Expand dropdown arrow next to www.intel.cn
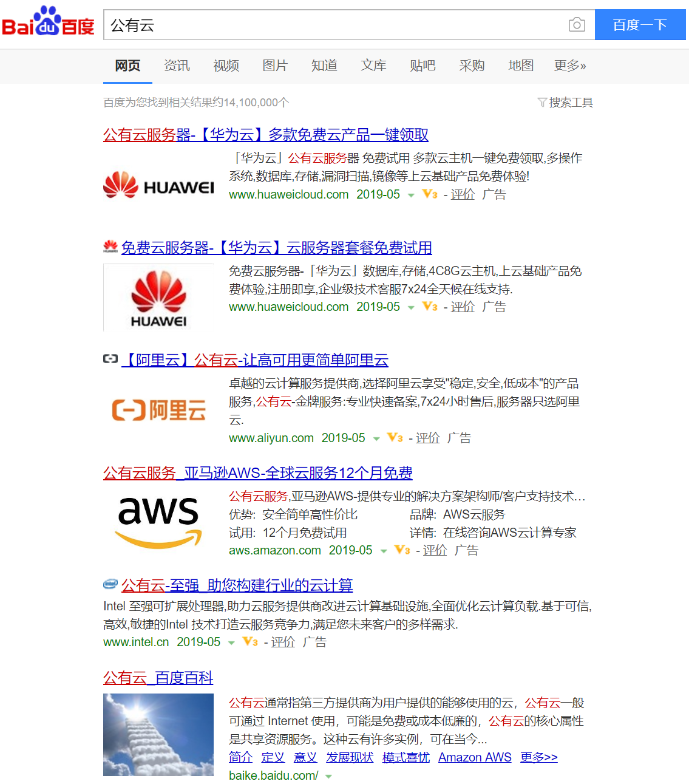The height and width of the screenshot is (784, 689). [x=231, y=643]
